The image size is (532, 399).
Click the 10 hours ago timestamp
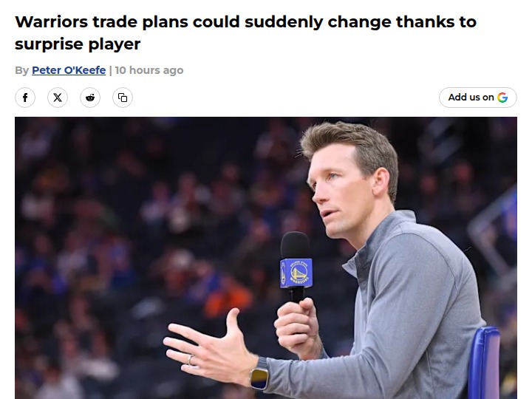click(x=149, y=70)
